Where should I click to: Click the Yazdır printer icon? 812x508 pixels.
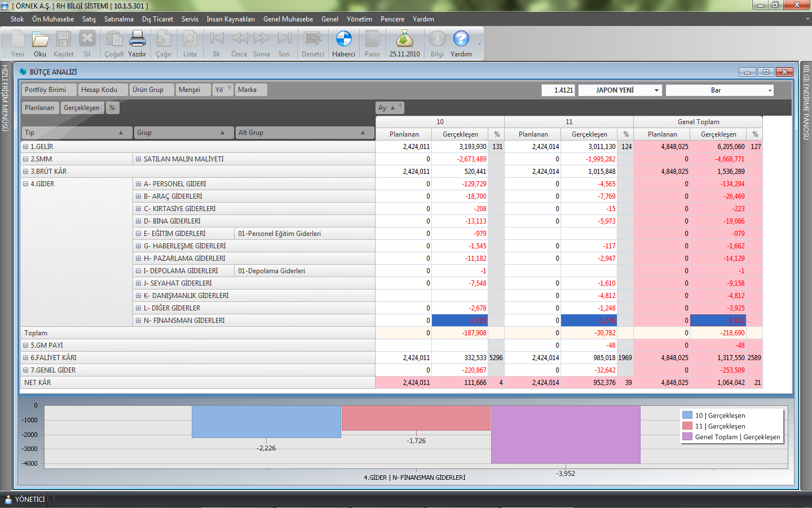coord(137,40)
